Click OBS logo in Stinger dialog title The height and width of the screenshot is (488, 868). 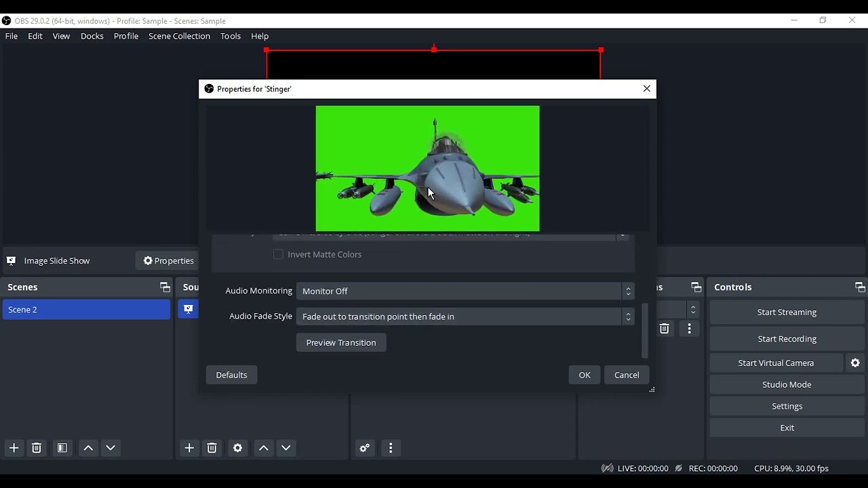[209, 89]
